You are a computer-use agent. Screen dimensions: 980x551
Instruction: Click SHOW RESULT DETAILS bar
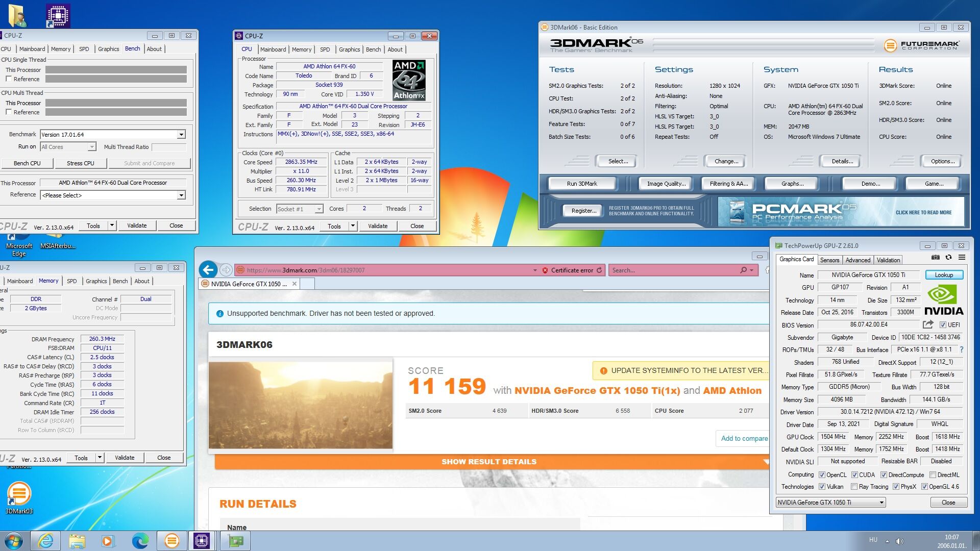click(491, 462)
